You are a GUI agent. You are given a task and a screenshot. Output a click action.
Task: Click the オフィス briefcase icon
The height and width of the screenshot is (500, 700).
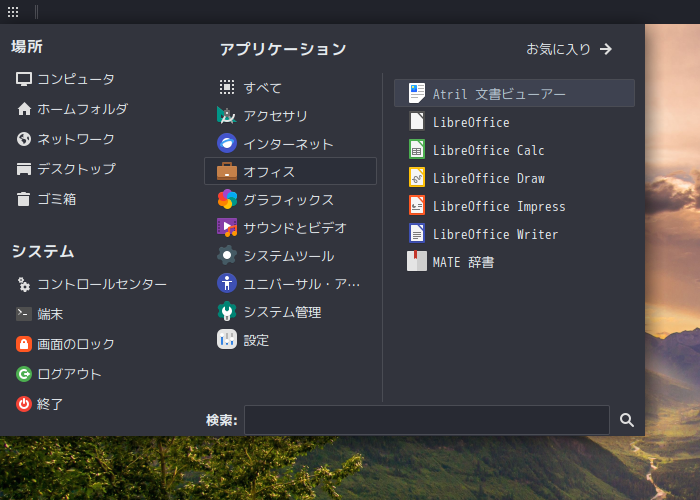227,171
